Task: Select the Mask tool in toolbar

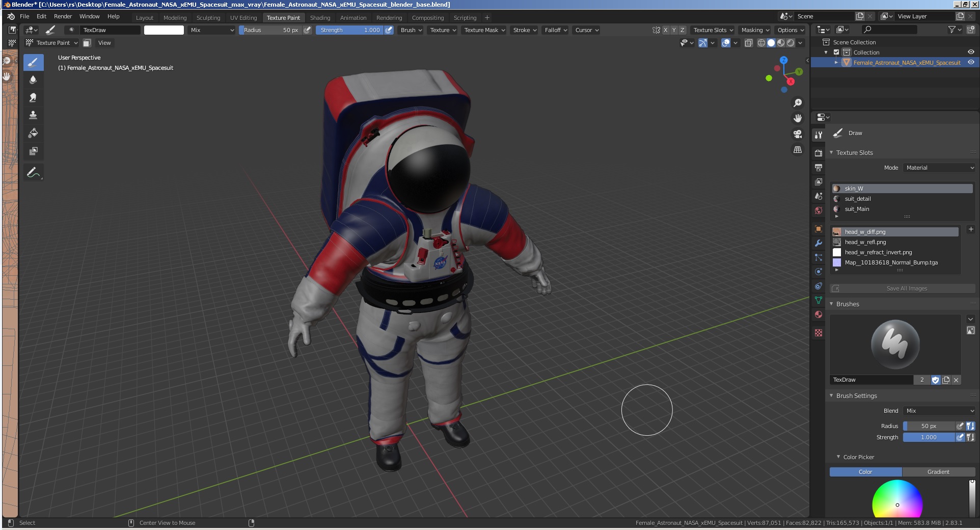Action: [x=33, y=151]
